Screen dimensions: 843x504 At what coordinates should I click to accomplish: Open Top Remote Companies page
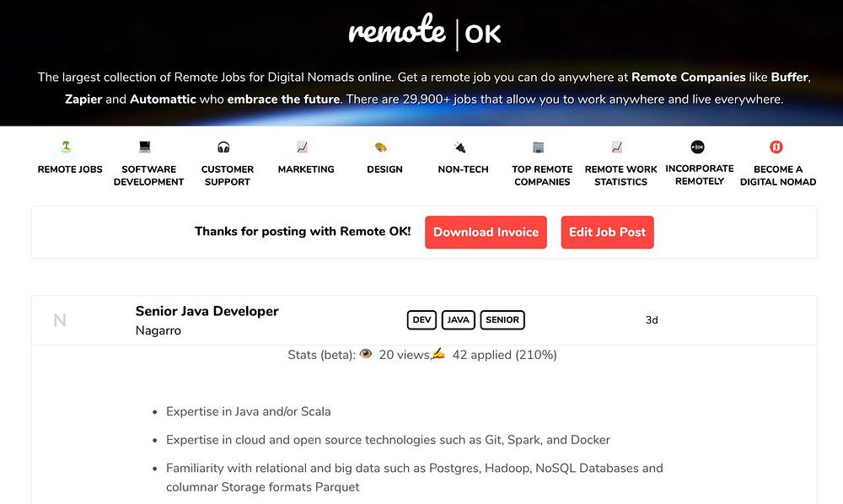coord(542,175)
